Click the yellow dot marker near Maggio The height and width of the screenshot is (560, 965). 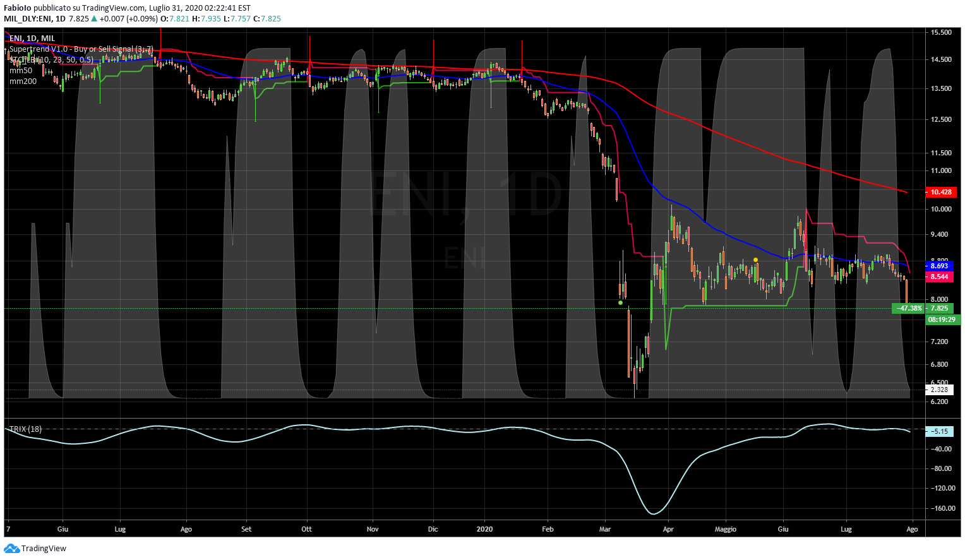755,260
